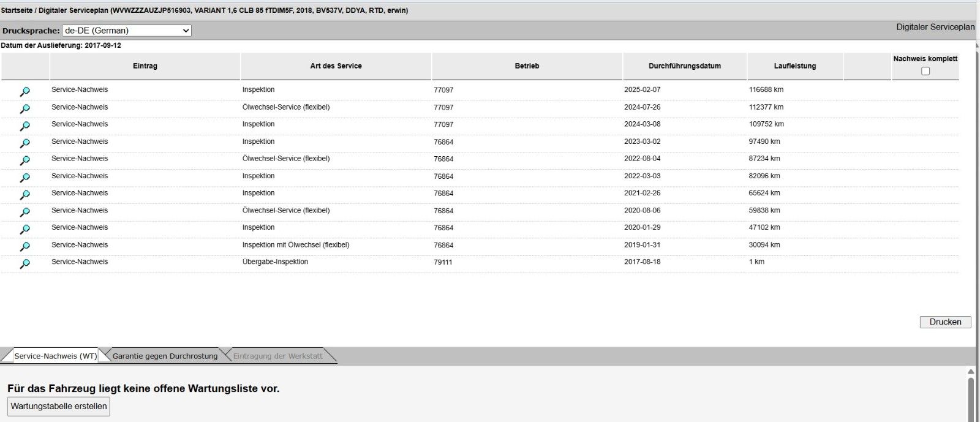Select the Service-Nachweis (WT) tab

click(55, 356)
